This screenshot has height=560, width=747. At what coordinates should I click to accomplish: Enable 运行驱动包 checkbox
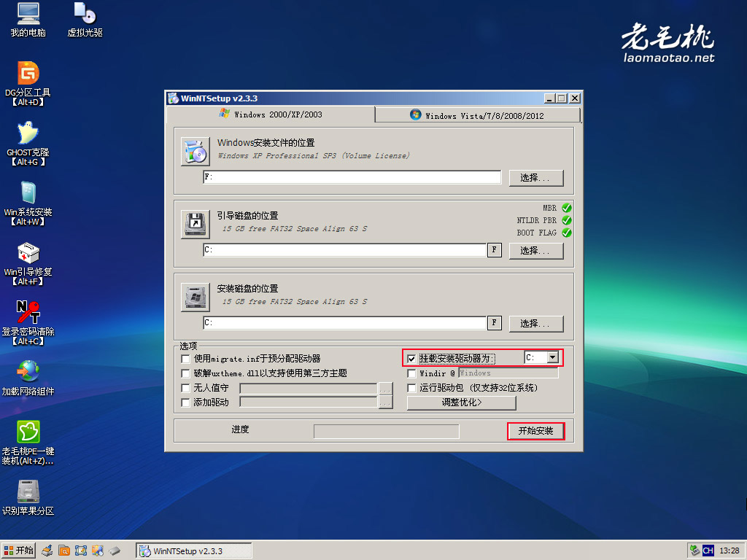(x=411, y=388)
